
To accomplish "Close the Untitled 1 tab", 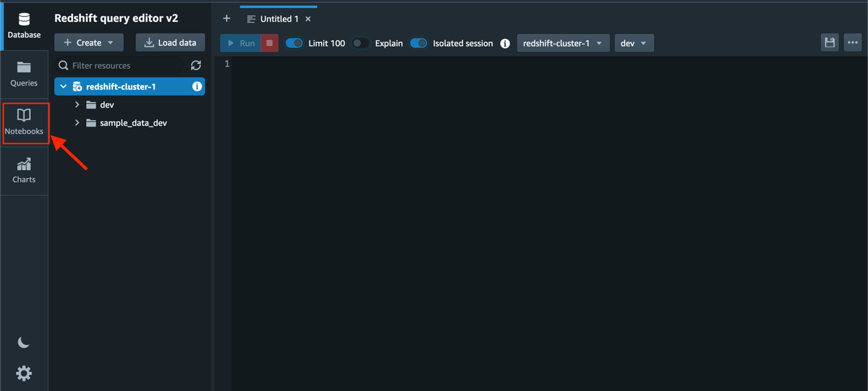I will click(308, 20).
